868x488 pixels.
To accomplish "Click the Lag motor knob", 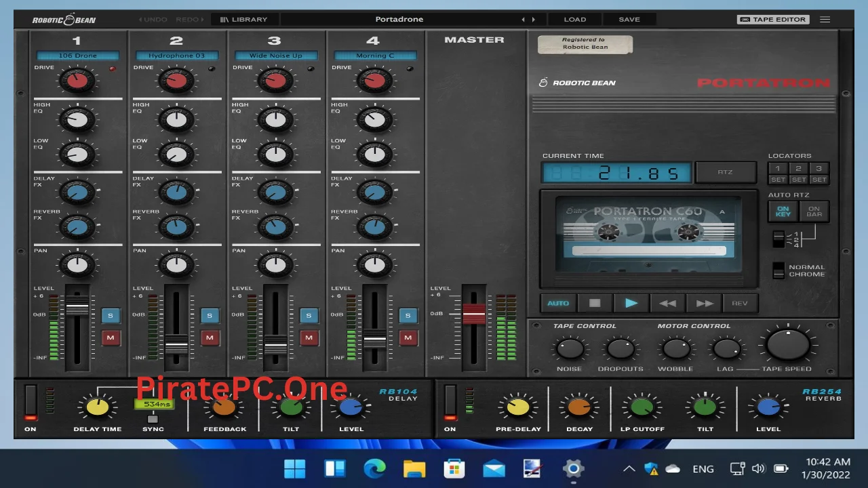I will pos(726,349).
